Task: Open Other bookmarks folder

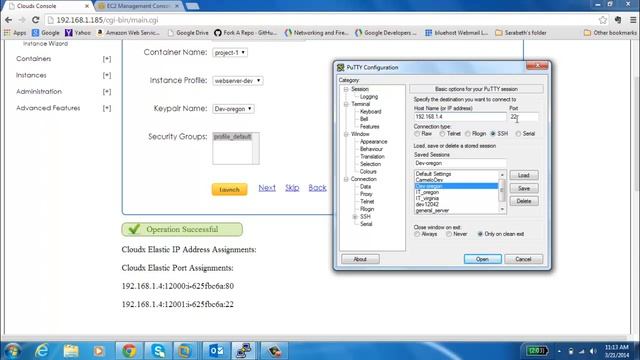Action: pos(610,33)
